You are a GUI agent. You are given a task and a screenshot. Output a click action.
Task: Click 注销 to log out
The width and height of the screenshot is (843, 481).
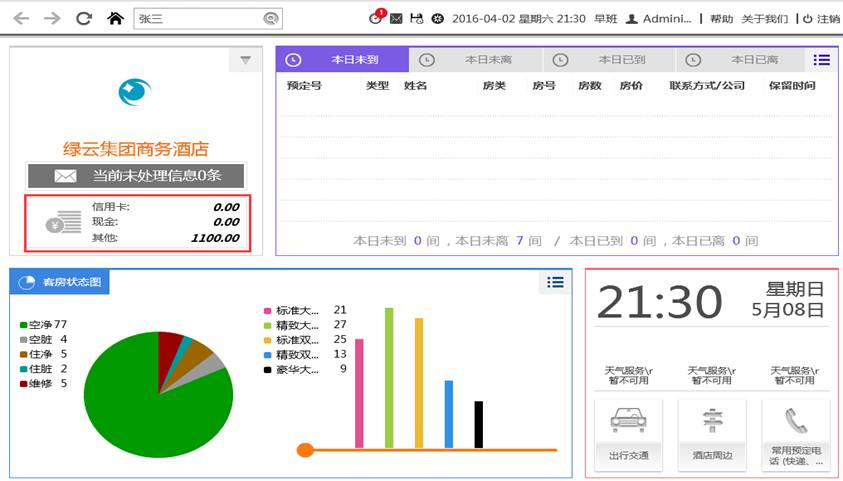(821, 19)
